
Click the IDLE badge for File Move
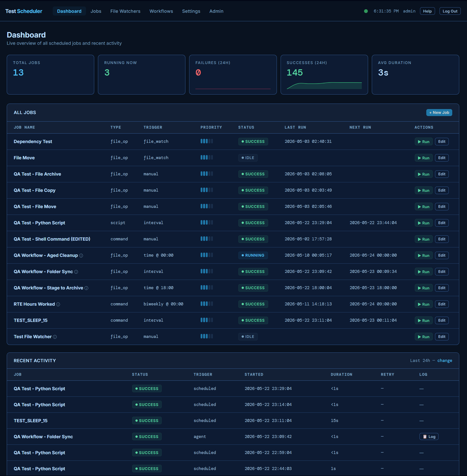pos(248,158)
